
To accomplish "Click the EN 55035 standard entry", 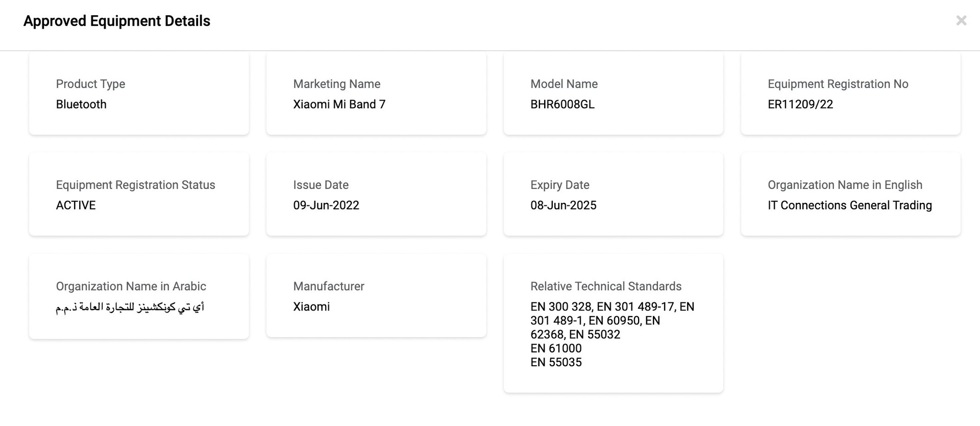I will point(556,362).
